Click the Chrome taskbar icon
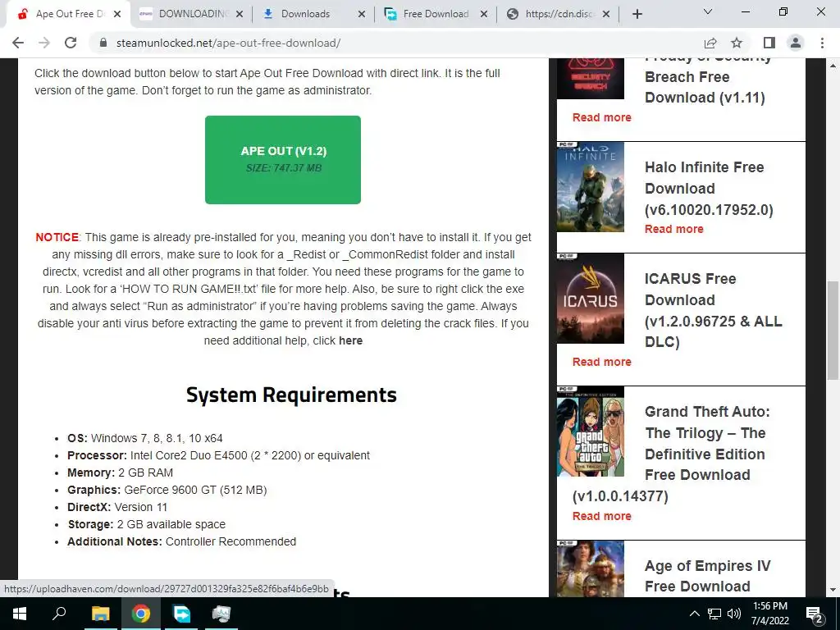Viewport: 840px width, 630px height. coord(140,614)
